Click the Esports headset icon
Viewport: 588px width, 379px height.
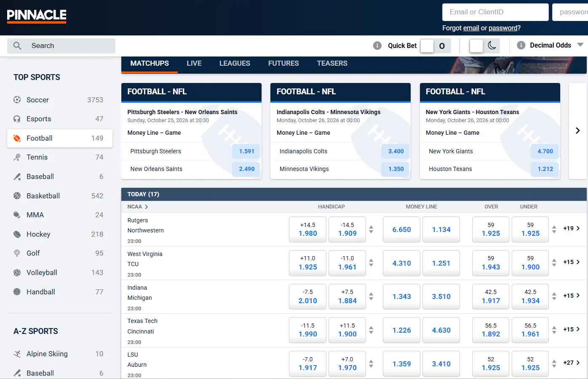[17, 119]
